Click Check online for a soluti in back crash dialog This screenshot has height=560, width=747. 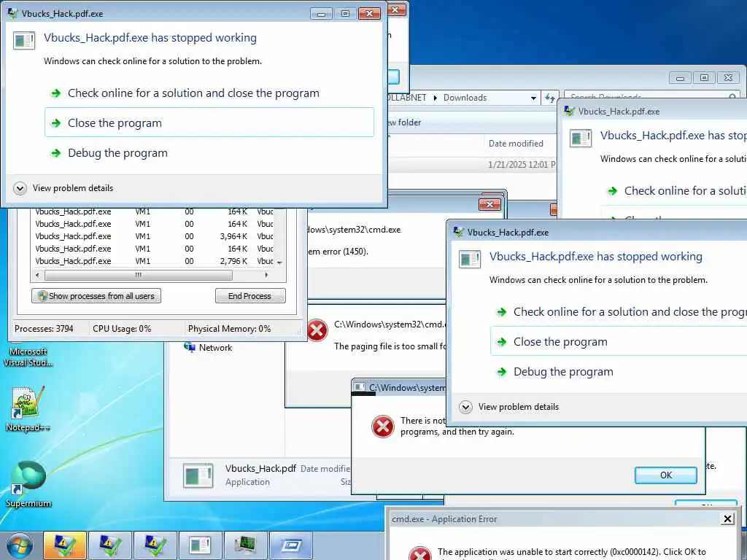[685, 191]
